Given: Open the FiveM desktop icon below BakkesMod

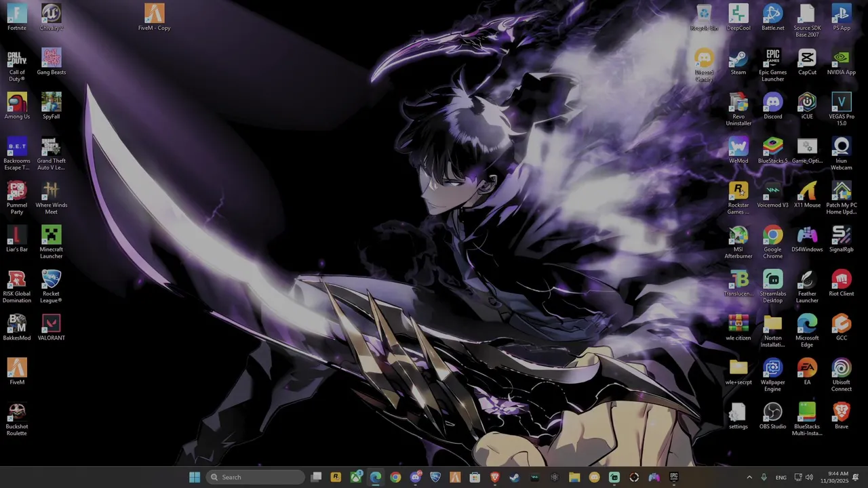Looking at the screenshot, I should click(17, 371).
